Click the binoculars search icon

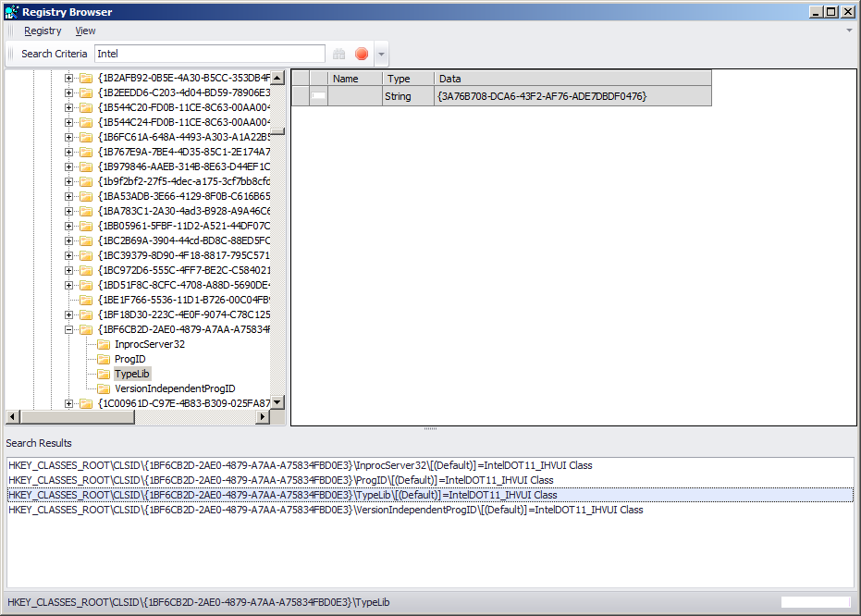[338, 54]
